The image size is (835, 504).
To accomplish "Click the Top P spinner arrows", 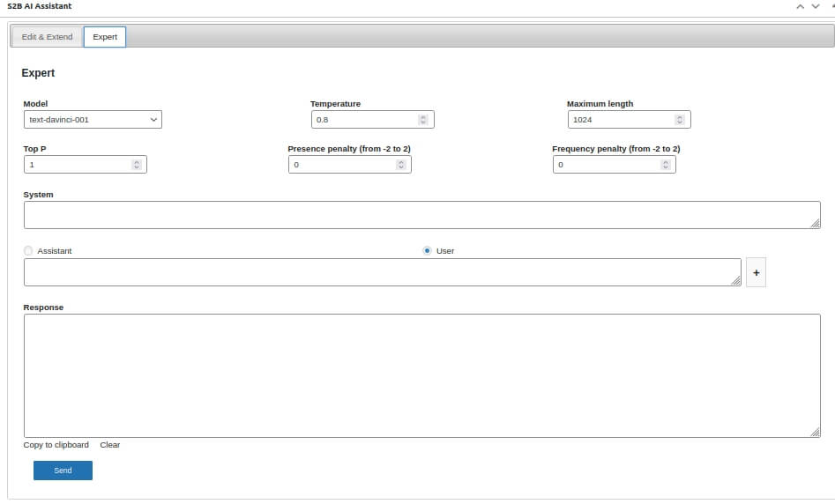I will [136, 165].
